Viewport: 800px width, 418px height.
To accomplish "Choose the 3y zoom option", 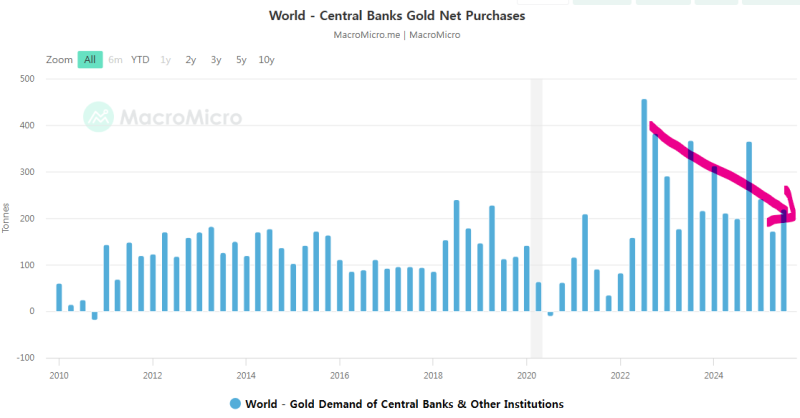I will point(216,60).
